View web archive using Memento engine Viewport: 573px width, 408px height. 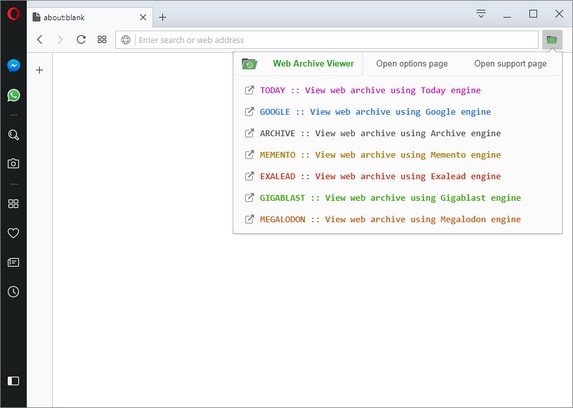pyautogui.click(x=380, y=155)
